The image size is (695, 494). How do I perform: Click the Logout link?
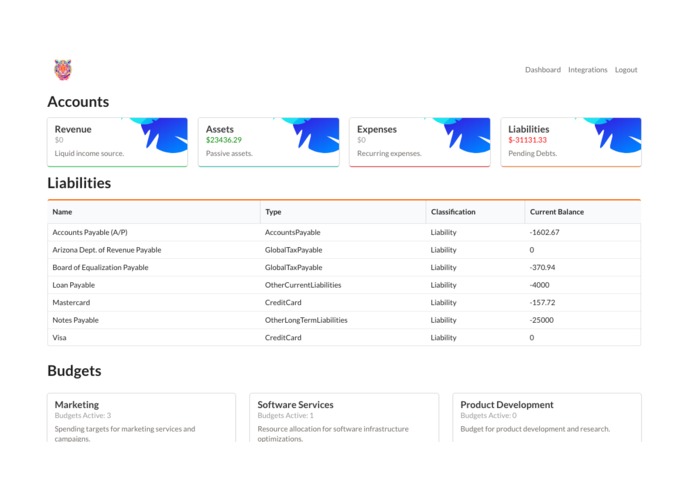[x=625, y=70]
